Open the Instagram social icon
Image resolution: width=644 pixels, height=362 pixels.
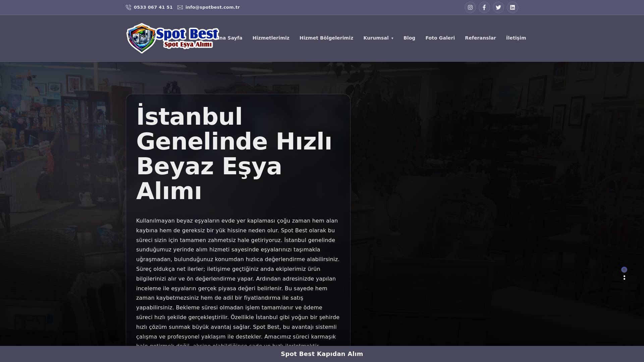click(x=470, y=7)
